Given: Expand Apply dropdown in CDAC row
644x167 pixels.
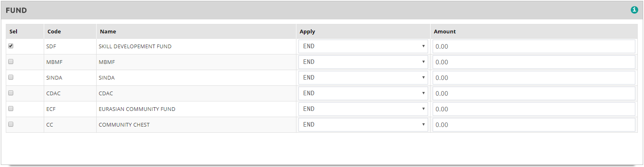Looking at the screenshot, I should point(363,94).
